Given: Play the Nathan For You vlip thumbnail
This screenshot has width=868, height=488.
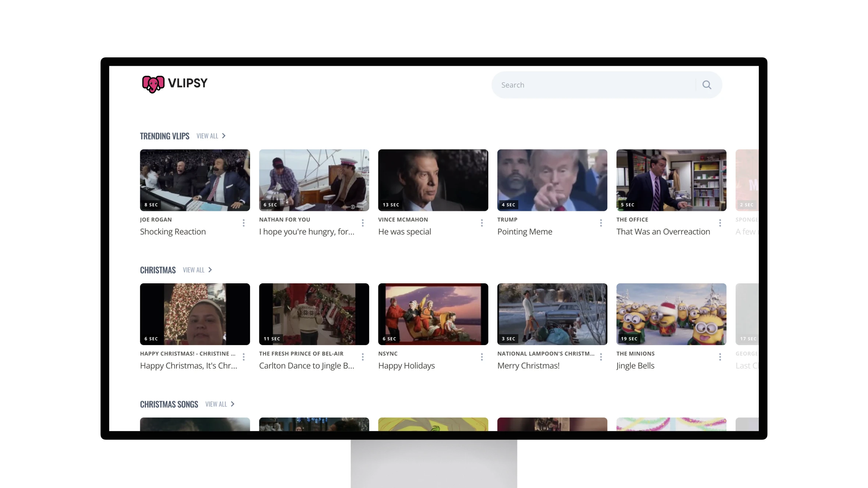Looking at the screenshot, I should (314, 180).
